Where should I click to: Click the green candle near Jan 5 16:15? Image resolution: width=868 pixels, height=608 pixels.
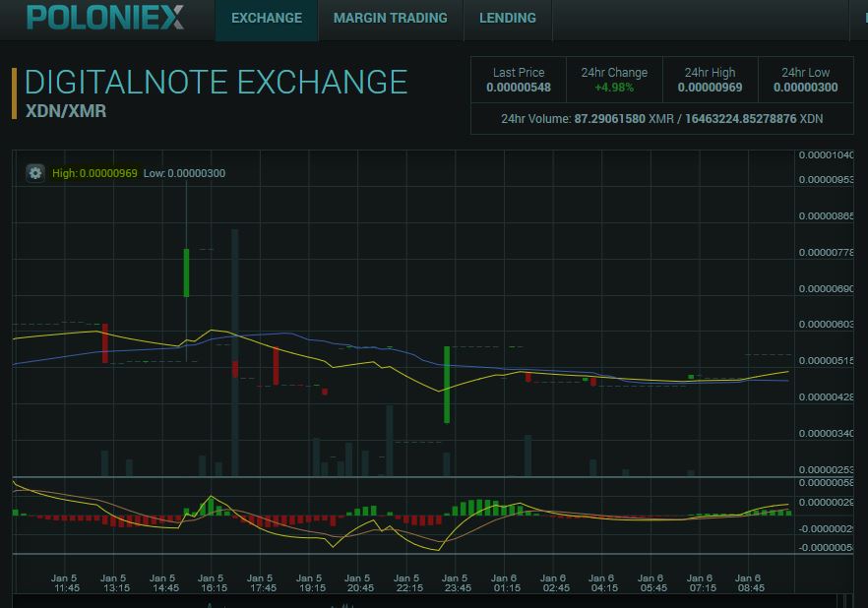click(x=187, y=273)
